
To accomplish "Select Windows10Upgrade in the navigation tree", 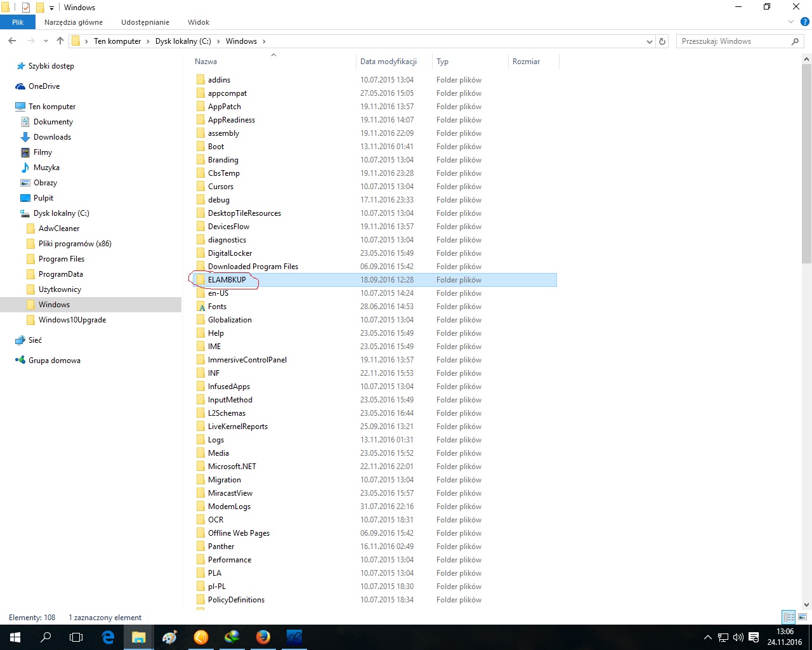I will (72, 320).
